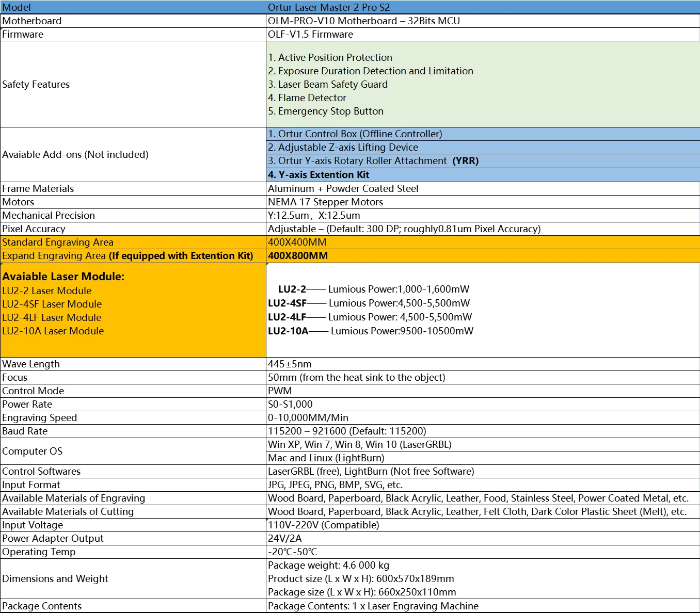Click '1. Ortur Control Box (Offline Controller)' cell
This screenshot has height=613, width=700.
(483, 134)
